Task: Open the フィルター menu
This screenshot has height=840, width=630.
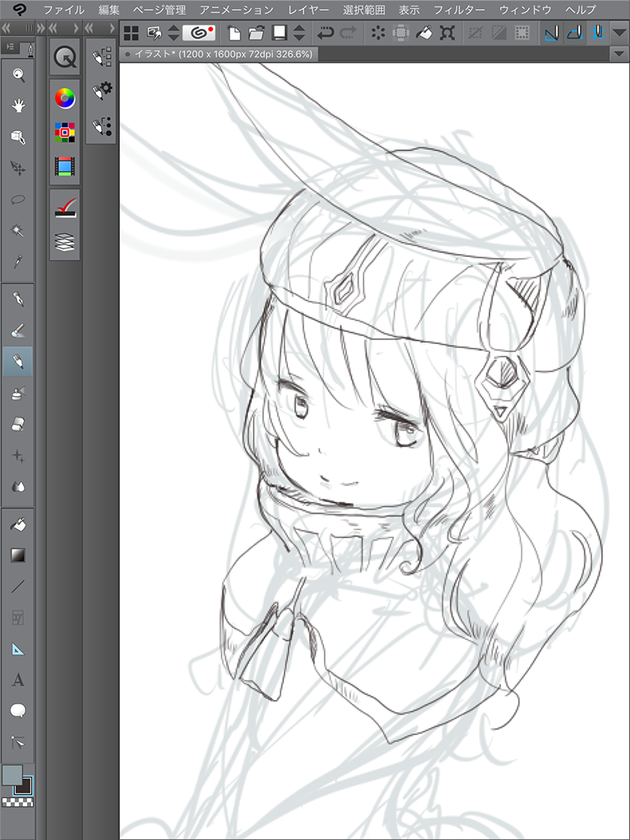Action: click(x=459, y=10)
